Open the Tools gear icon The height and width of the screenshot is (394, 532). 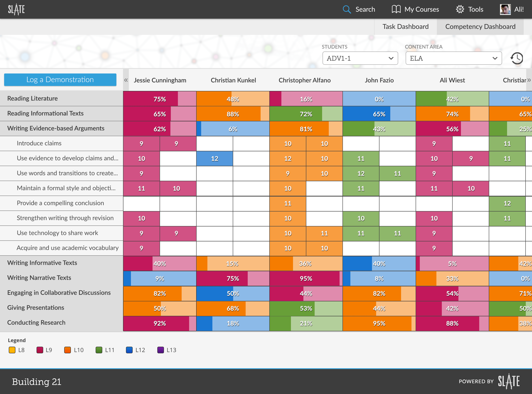[460, 9]
